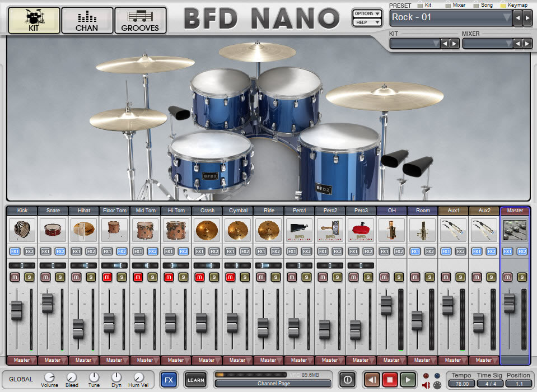
Task: Click the Master channel volume fader
Action: pos(509,304)
